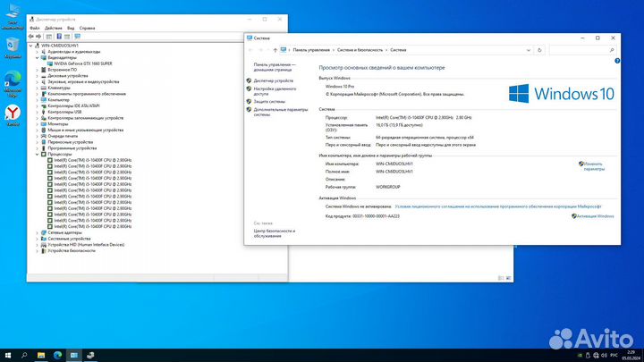
Task: Open Microsoft Edge from the taskbar
Action: coord(57,356)
